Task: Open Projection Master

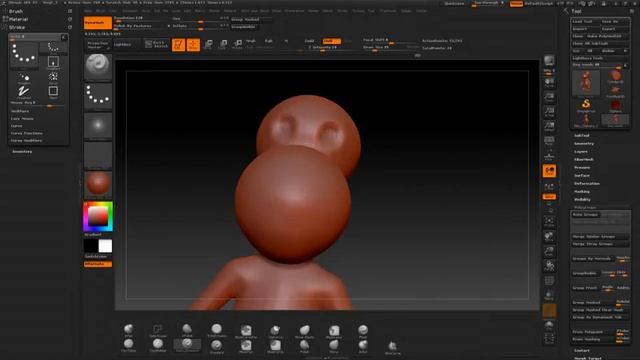Action: pos(98,45)
